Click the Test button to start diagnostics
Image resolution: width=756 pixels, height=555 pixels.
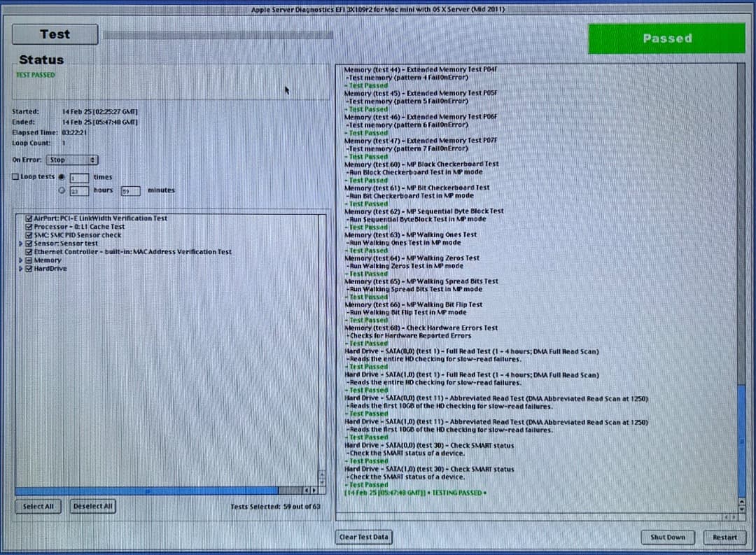[x=55, y=34]
